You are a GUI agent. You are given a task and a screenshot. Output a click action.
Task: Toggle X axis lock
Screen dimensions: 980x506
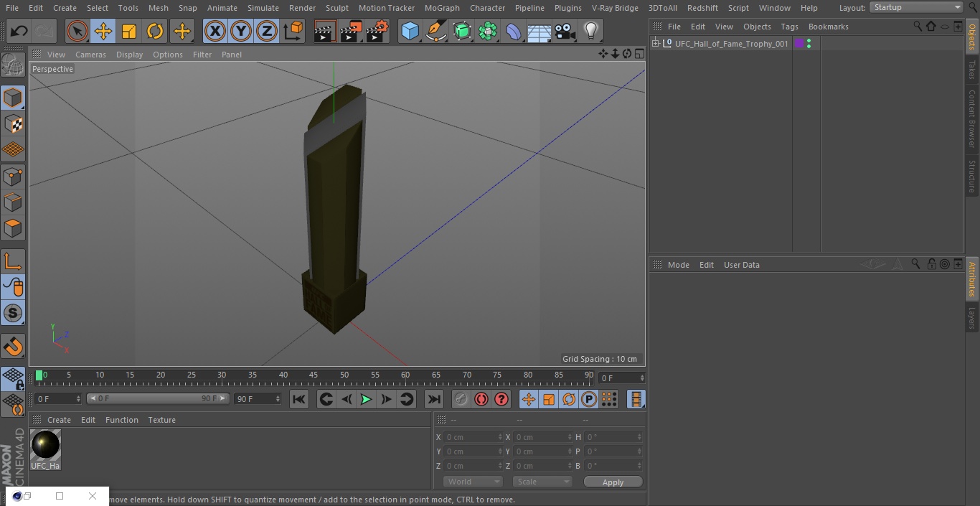click(x=215, y=32)
